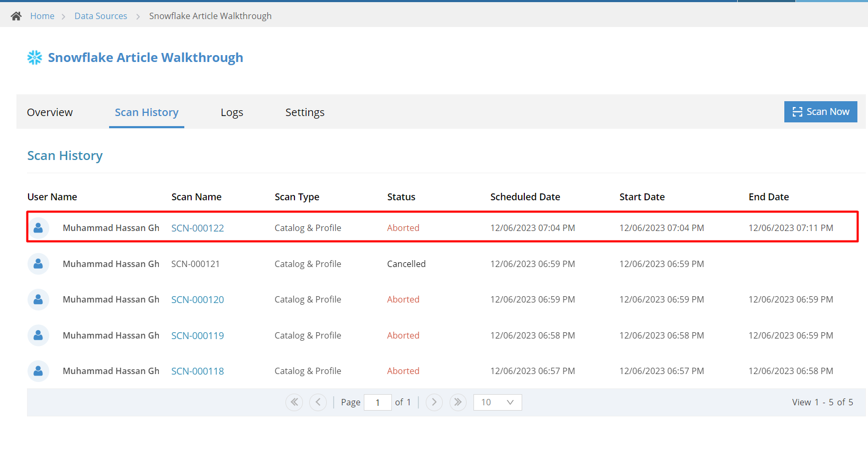
Task: Open scan SCN-000119 link
Action: pos(198,335)
